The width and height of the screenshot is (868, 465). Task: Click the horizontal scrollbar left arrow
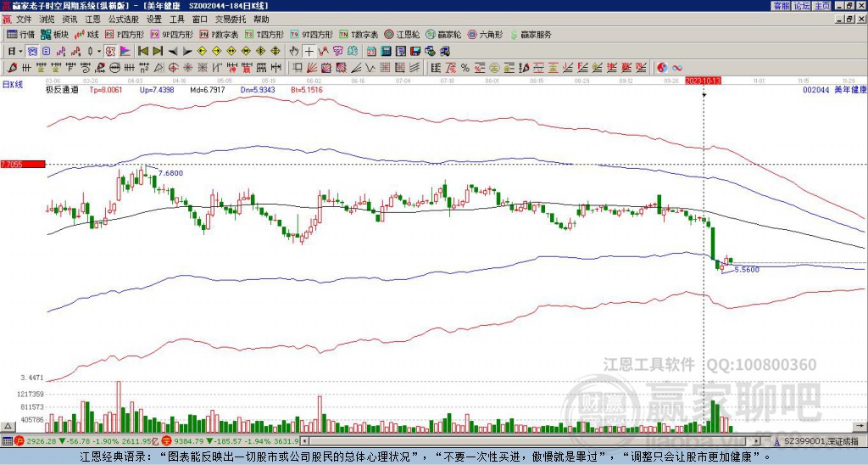[303, 441]
